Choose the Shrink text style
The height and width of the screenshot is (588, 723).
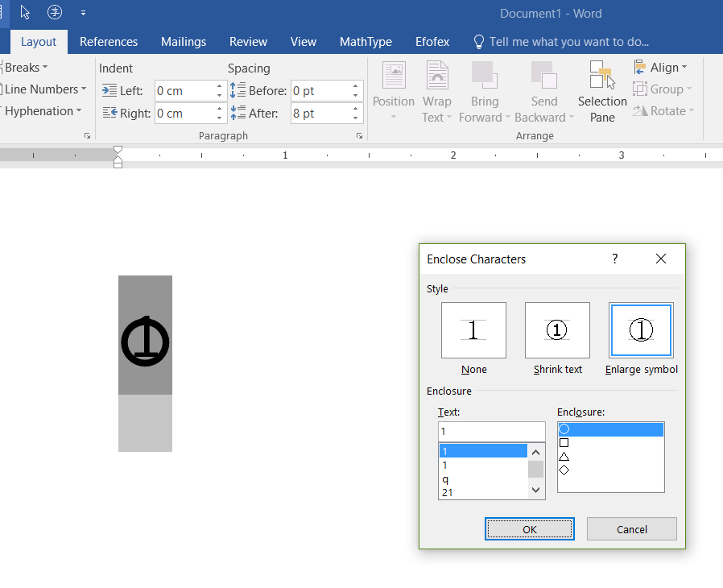557,330
